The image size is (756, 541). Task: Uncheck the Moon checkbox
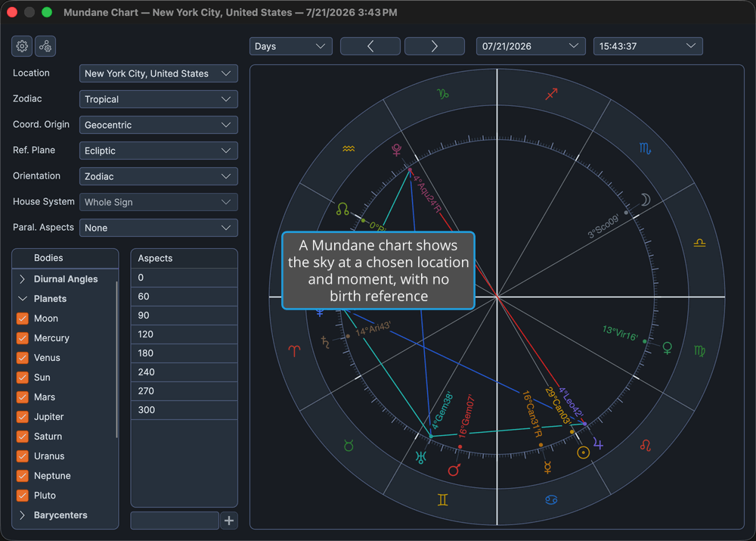coord(22,319)
